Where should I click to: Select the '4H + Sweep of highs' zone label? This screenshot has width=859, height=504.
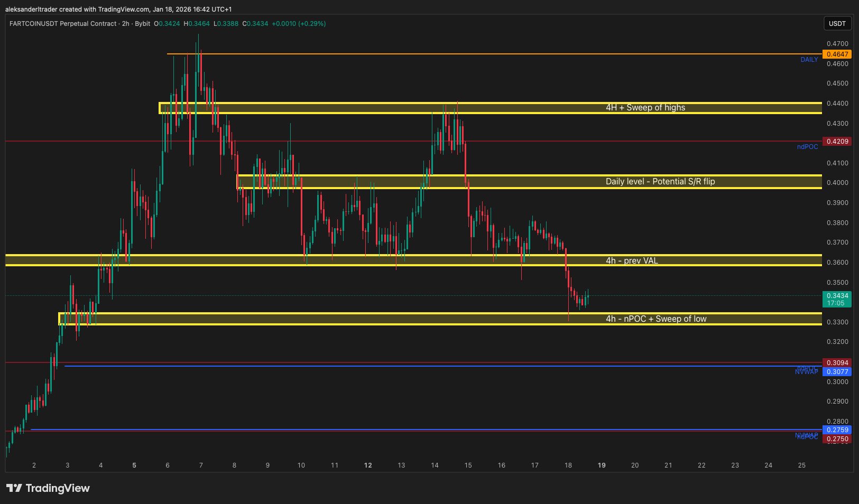pos(645,108)
